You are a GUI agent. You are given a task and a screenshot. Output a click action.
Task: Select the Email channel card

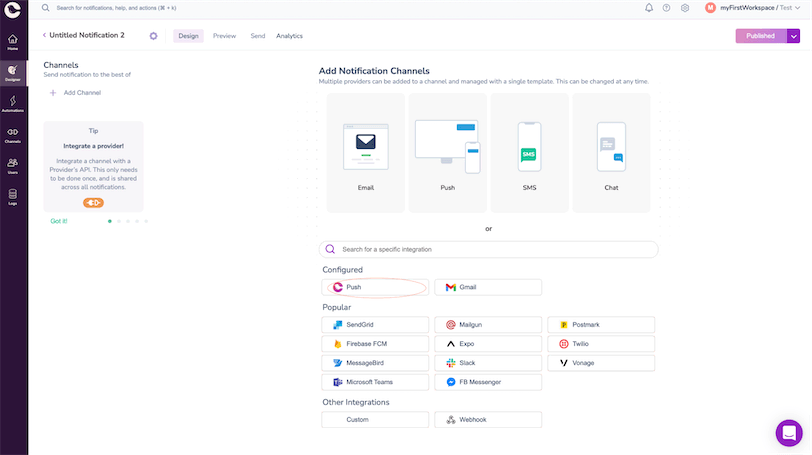click(x=366, y=153)
